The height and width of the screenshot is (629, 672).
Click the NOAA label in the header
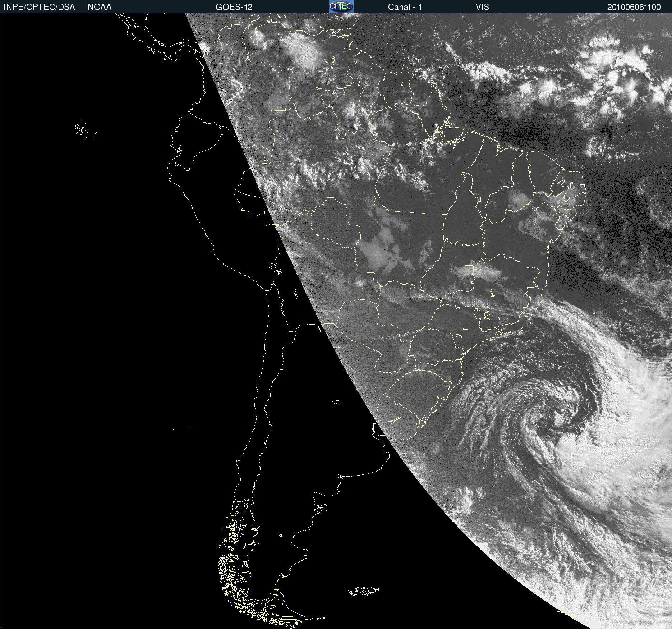100,7
